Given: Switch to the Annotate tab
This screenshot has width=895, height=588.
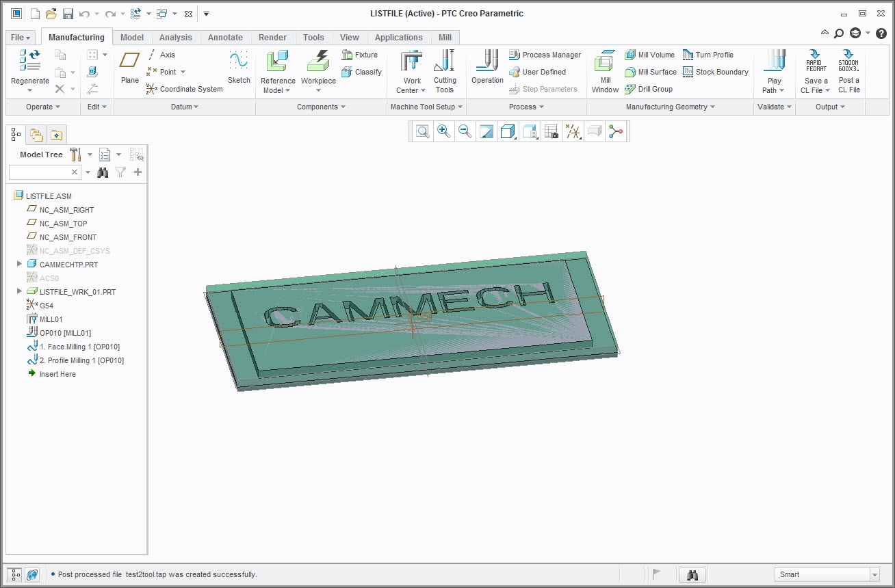Looking at the screenshot, I should [225, 38].
